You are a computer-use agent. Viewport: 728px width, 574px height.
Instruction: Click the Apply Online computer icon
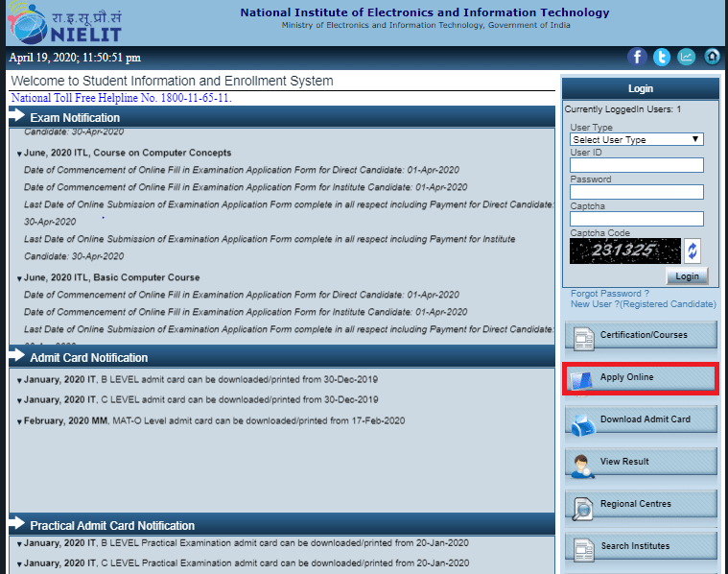[582, 381]
